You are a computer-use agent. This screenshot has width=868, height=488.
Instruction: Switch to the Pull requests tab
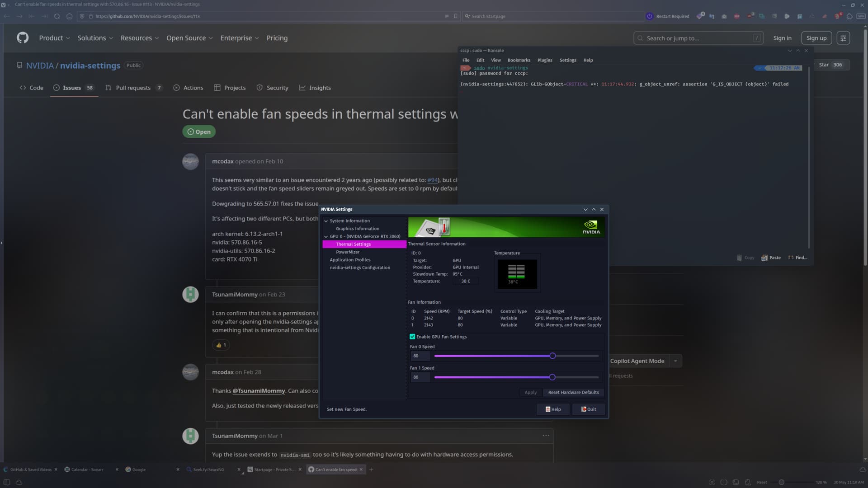point(133,88)
